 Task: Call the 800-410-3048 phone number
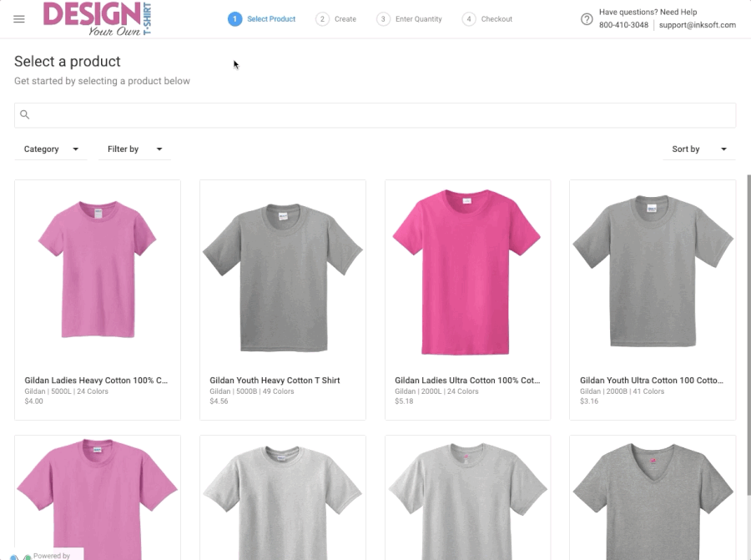coord(623,25)
